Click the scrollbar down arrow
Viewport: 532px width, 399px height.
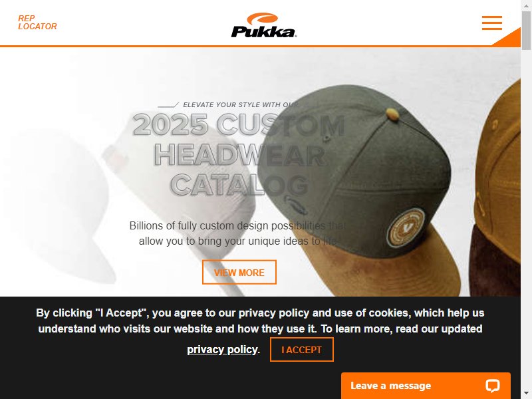[526, 395]
